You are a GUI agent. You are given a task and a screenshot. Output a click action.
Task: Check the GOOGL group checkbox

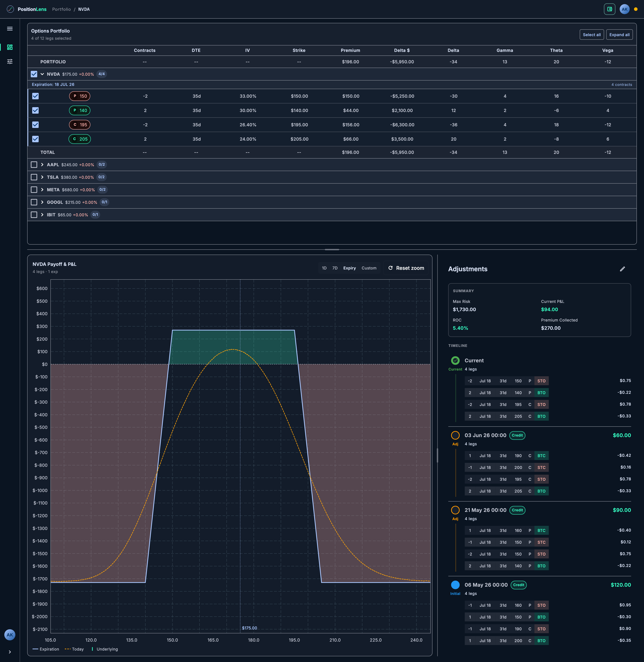click(34, 202)
